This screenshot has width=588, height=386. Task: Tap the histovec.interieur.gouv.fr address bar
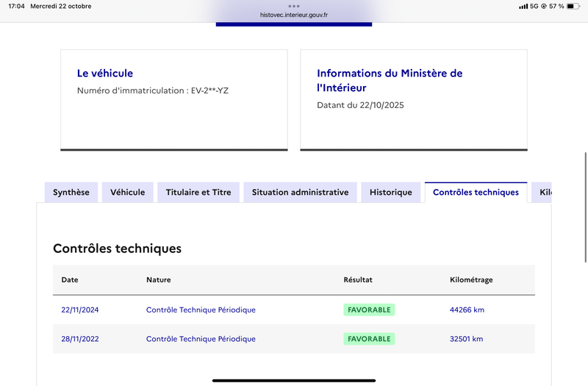294,15
